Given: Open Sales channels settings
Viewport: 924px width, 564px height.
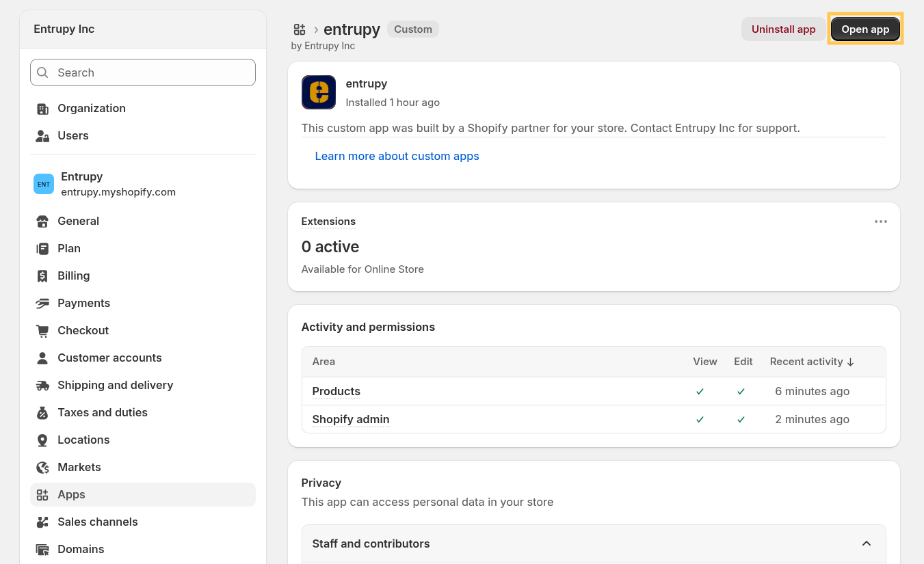Looking at the screenshot, I should click(143, 522).
